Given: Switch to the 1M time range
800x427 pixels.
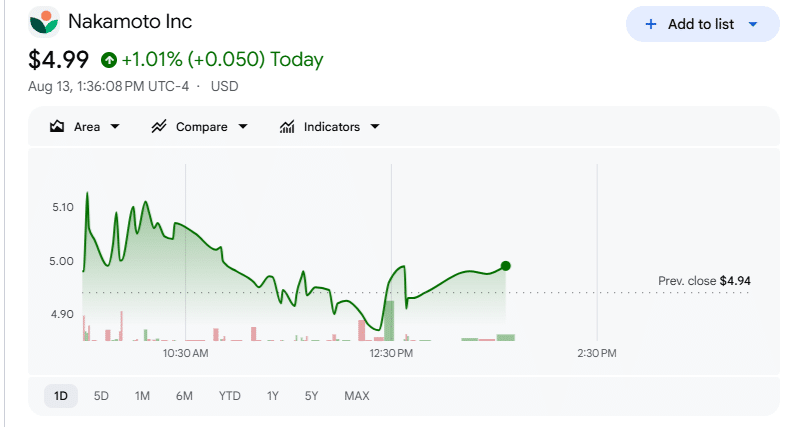Looking at the screenshot, I should (x=142, y=396).
